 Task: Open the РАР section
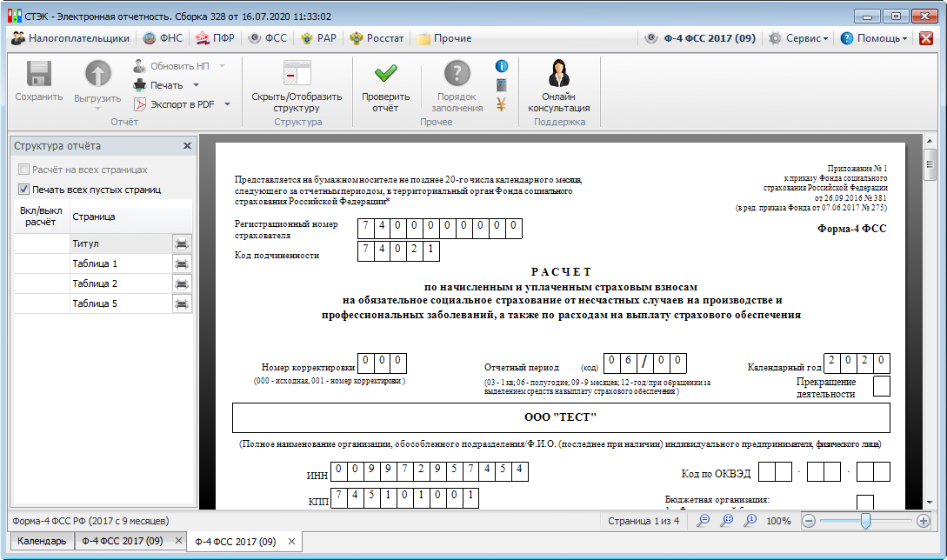319,38
